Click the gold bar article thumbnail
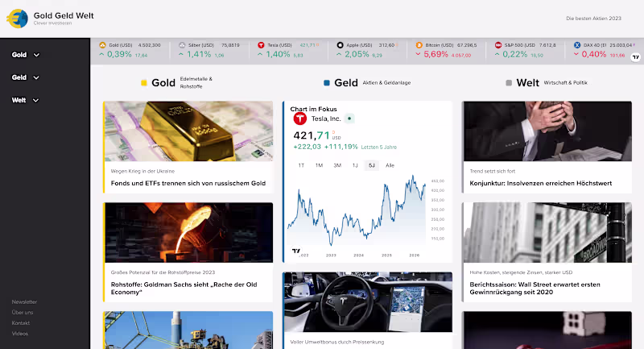Screen dimensions: 644x349 189,131
